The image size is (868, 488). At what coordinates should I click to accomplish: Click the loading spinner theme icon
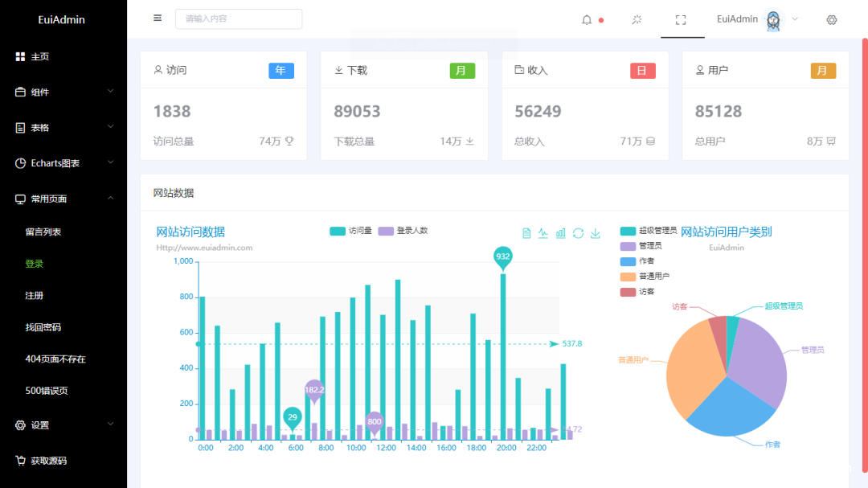click(x=637, y=19)
